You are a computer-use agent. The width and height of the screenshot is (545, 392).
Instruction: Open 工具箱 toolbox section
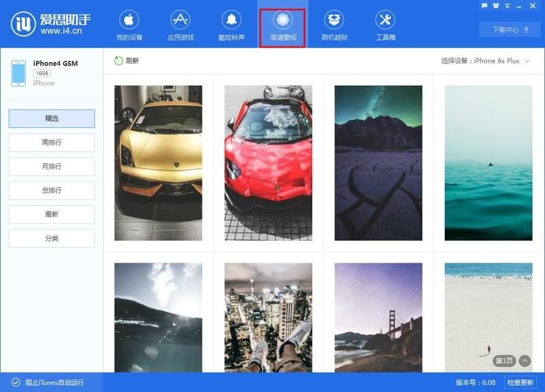coord(385,25)
